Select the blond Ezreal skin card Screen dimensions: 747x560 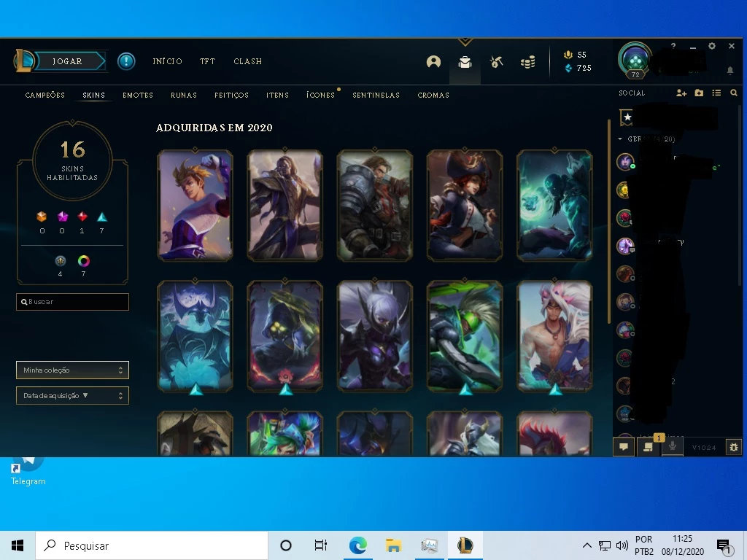coord(196,205)
